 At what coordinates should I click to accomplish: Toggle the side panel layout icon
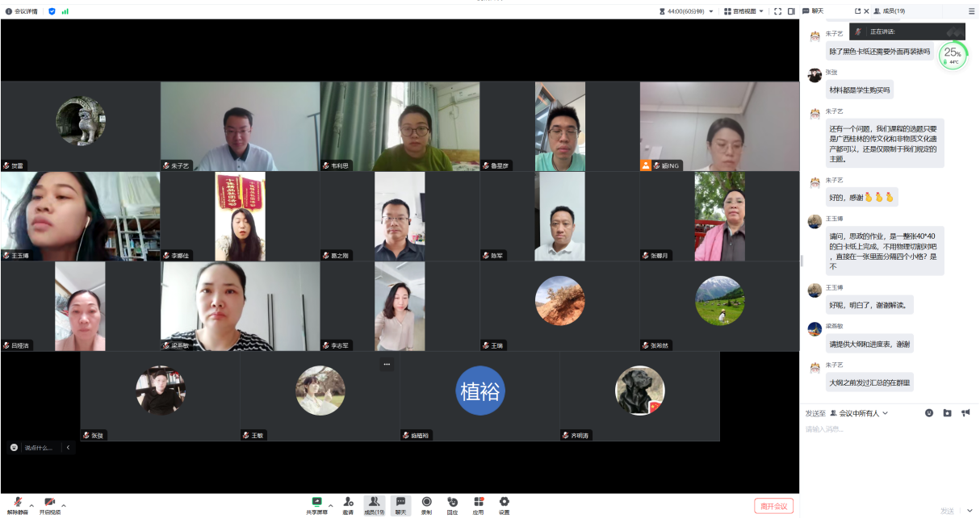pyautogui.click(x=791, y=11)
